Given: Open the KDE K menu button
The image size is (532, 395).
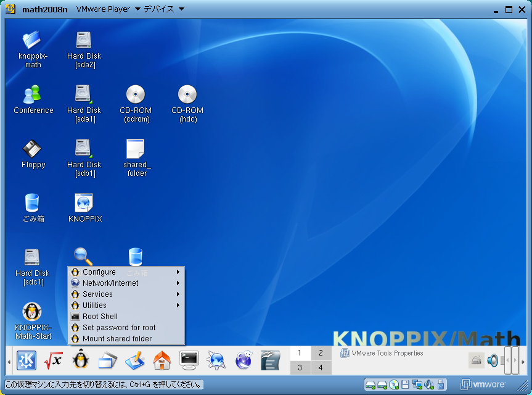Looking at the screenshot, I should (27, 360).
